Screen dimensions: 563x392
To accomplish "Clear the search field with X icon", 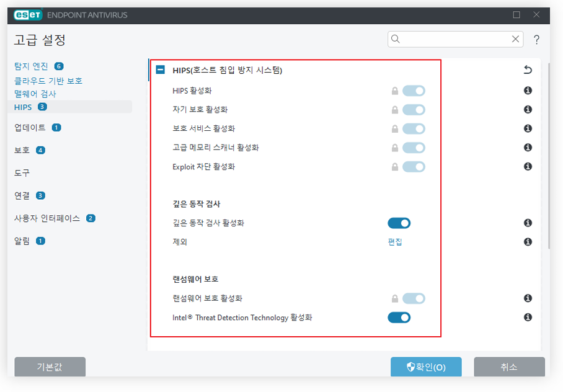I will 515,39.
